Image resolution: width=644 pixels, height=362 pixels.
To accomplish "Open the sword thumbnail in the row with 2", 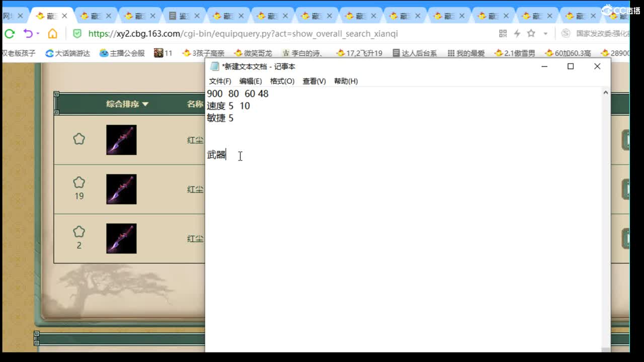I will (121, 238).
